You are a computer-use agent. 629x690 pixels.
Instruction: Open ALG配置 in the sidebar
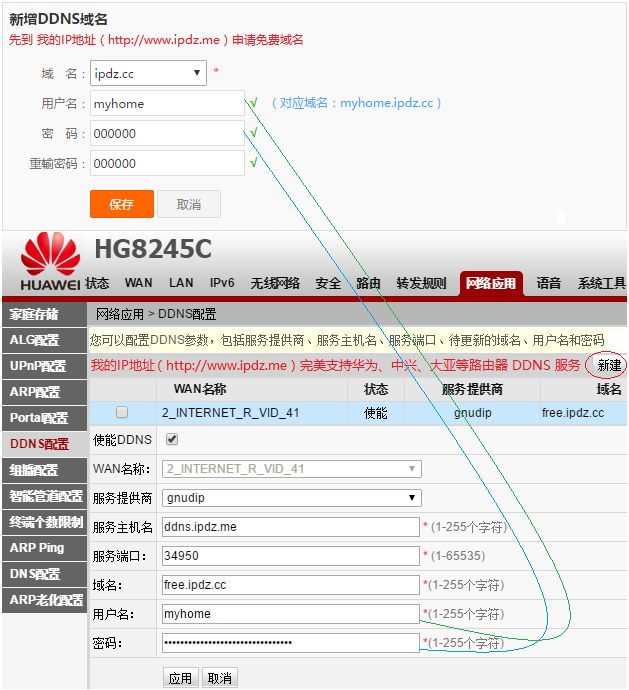click(44, 340)
